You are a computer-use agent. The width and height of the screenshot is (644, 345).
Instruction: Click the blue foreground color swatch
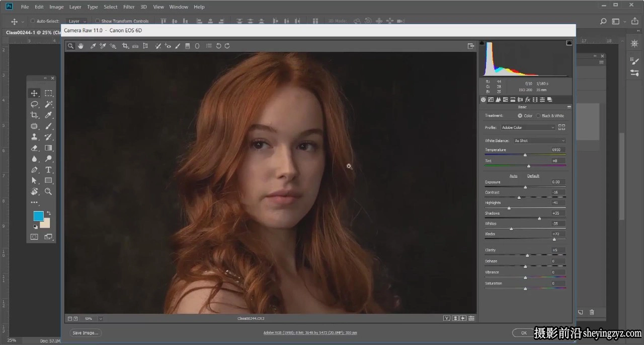[38, 216]
